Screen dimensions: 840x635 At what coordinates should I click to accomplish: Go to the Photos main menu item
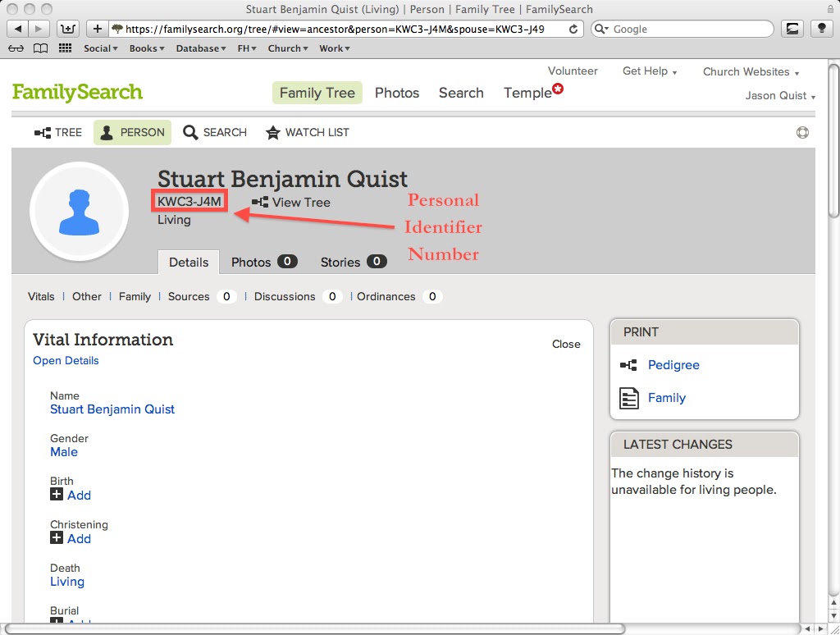(397, 93)
